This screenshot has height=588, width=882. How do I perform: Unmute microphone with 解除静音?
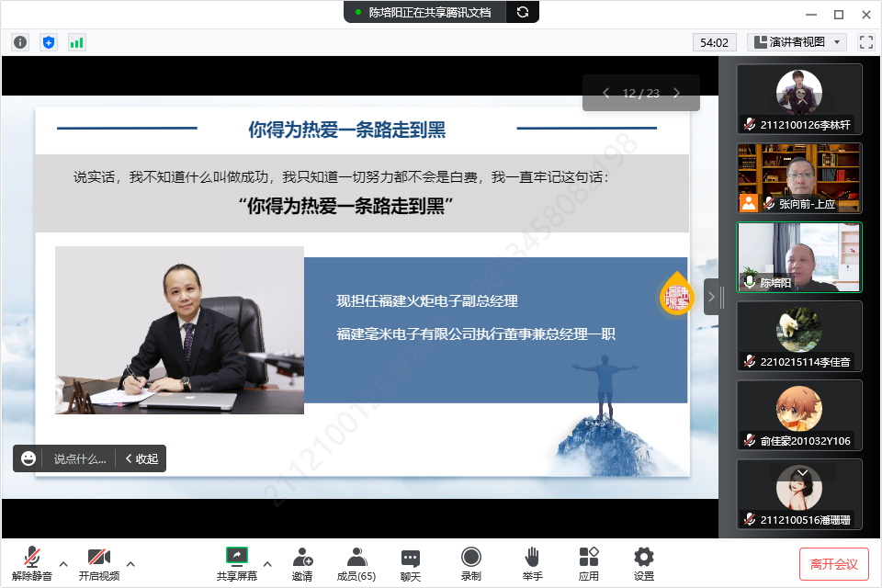(32, 563)
